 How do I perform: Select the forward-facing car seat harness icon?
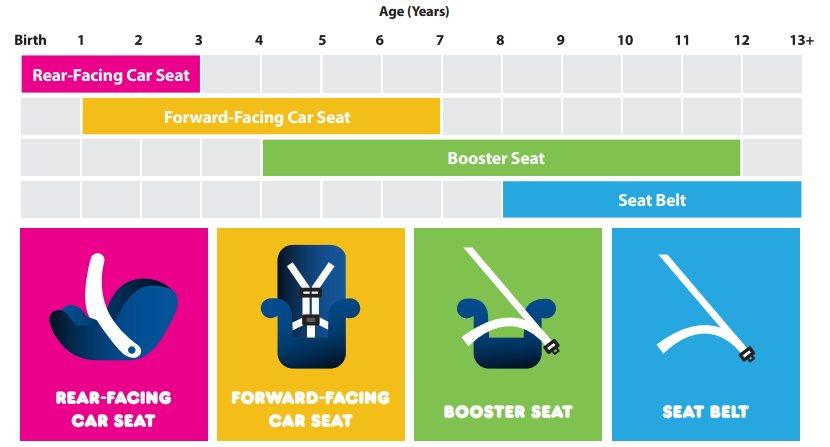click(x=311, y=306)
